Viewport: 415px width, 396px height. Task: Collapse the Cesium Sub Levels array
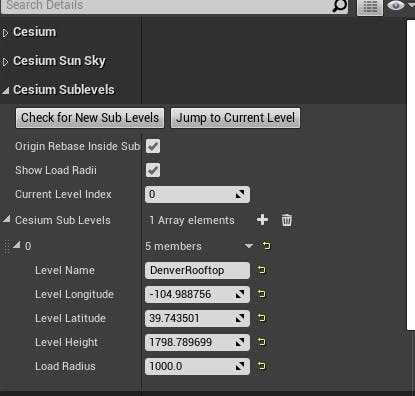(x=6, y=219)
